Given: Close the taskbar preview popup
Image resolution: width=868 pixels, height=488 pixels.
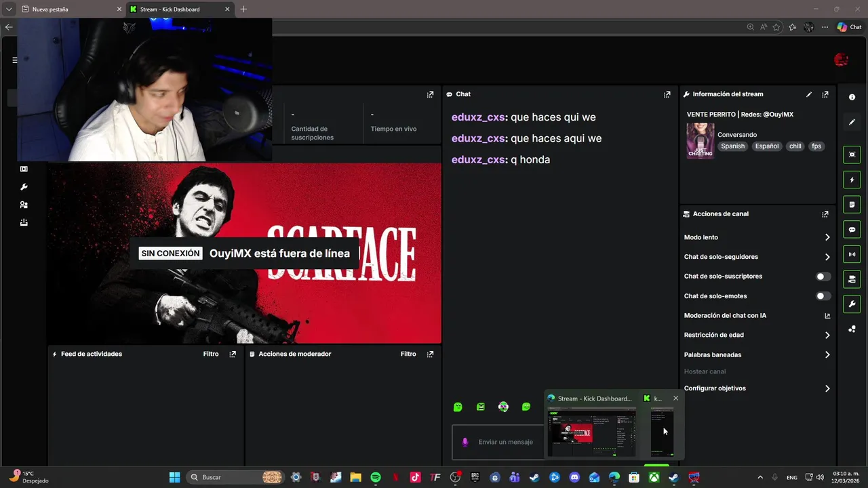Looking at the screenshot, I should tap(675, 399).
